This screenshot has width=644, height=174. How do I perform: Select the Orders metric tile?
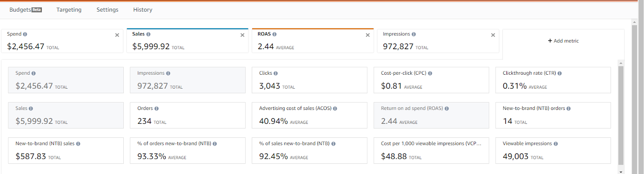coord(188,116)
